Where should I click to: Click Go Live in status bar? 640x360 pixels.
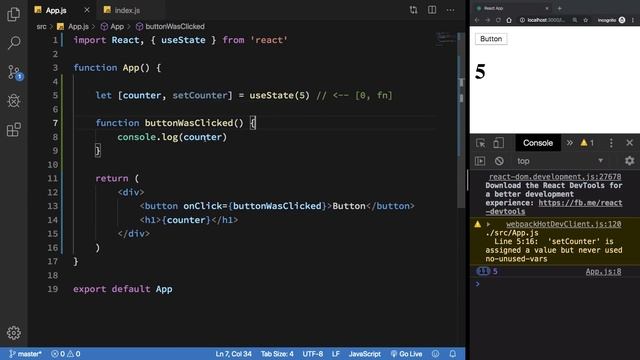click(x=407, y=354)
